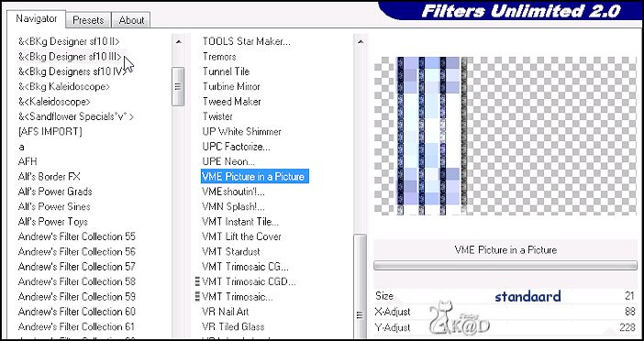
Task: Choose the UP White Shimmer filter
Action: (x=241, y=132)
